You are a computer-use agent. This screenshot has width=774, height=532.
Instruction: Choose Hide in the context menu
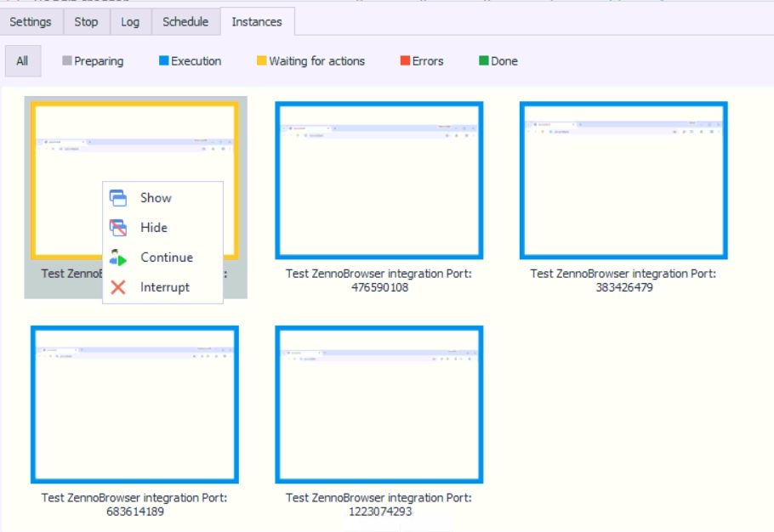[x=154, y=228]
